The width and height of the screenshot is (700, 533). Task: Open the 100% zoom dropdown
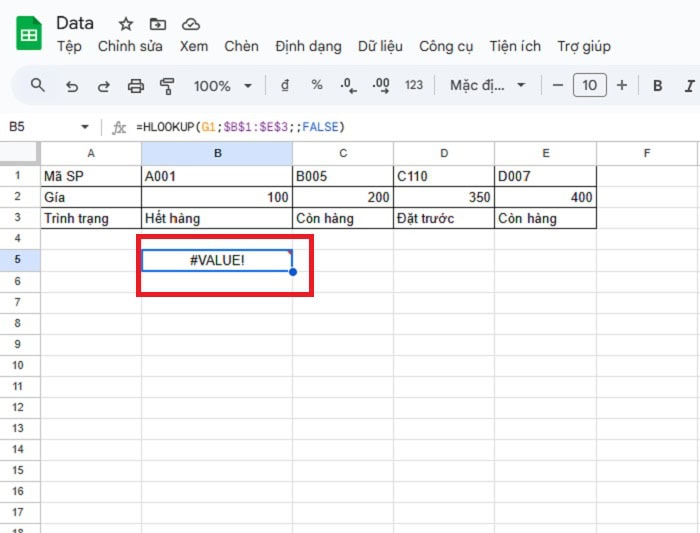pos(223,86)
